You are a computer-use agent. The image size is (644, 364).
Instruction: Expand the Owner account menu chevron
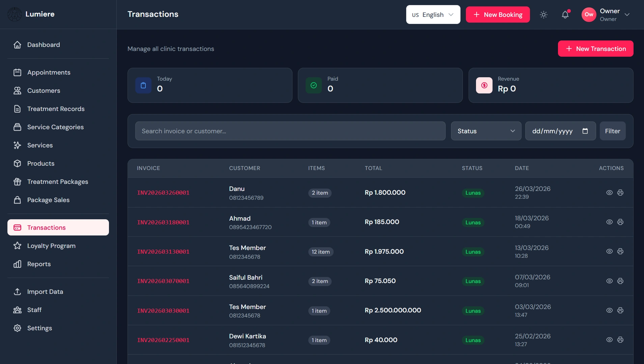click(x=627, y=15)
